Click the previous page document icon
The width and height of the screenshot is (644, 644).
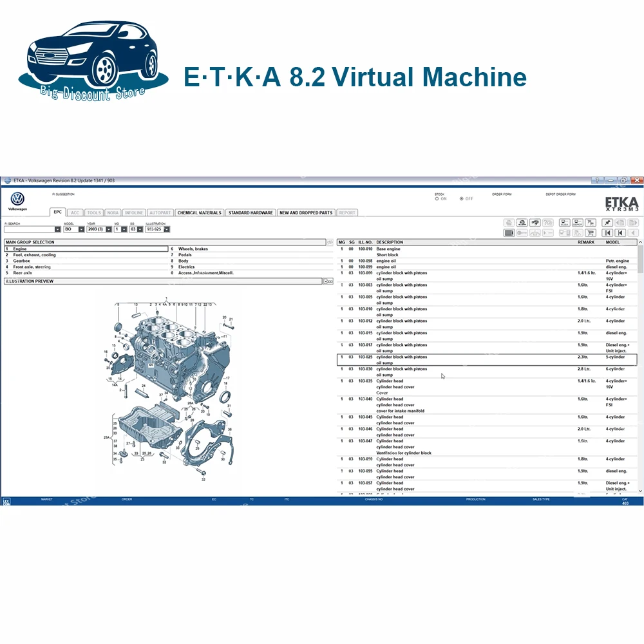[620, 223]
